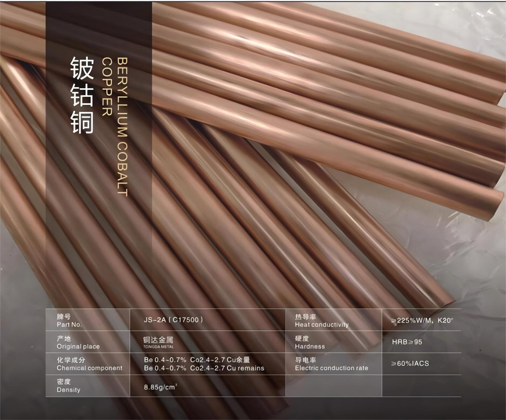Click the vertical COPPER text
506x420 pixels.
pyautogui.click(x=107, y=87)
